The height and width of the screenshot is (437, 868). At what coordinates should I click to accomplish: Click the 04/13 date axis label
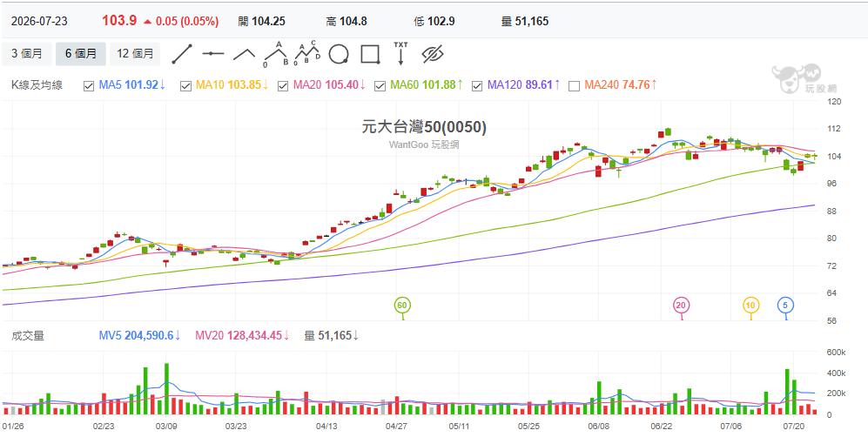326,427
